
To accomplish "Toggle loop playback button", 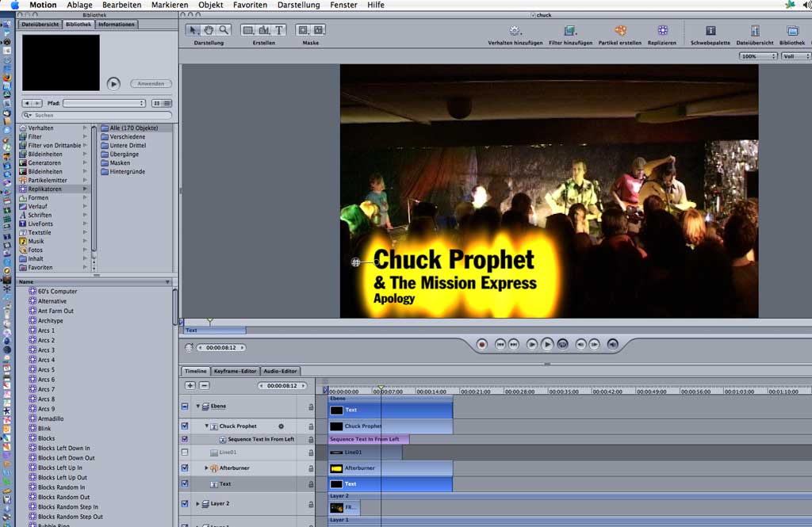I will (563, 344).
